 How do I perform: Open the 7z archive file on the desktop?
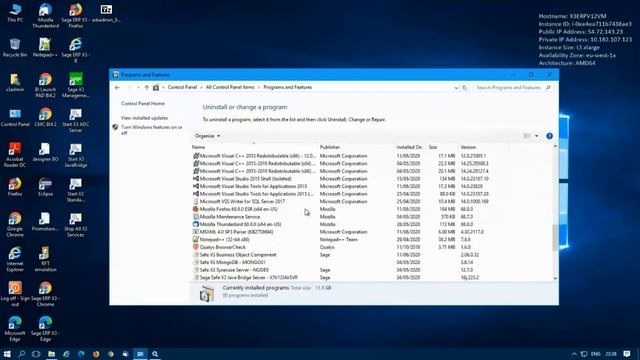pos(106,13)
